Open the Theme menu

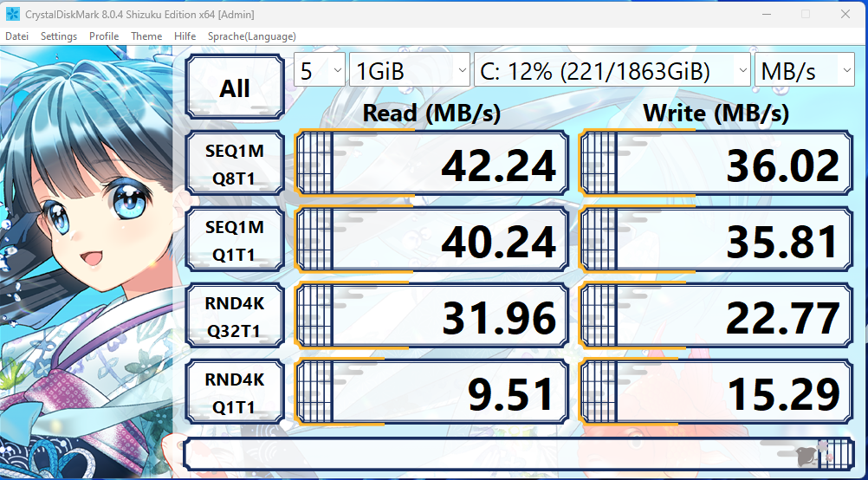[146, 36]
